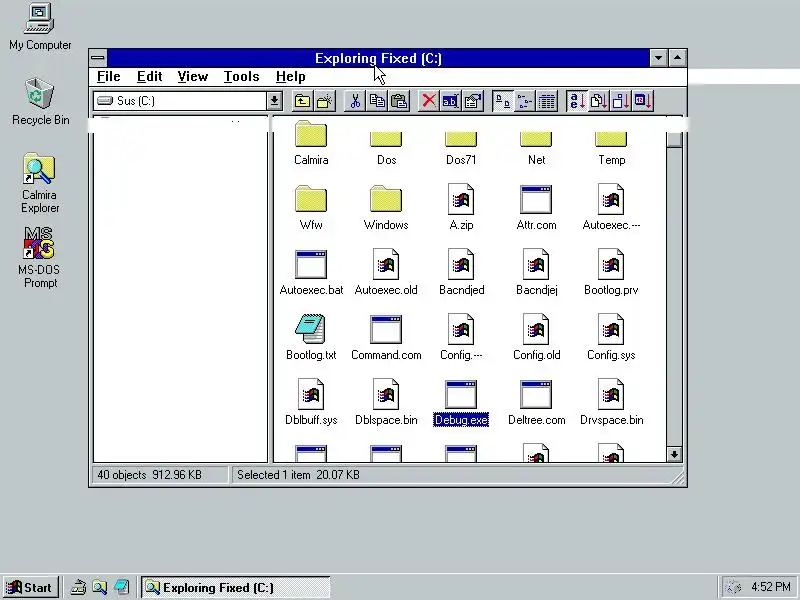The height and width of the screenshot is (600, 800).
Task: Open the View menu
Action: point(192,77)
